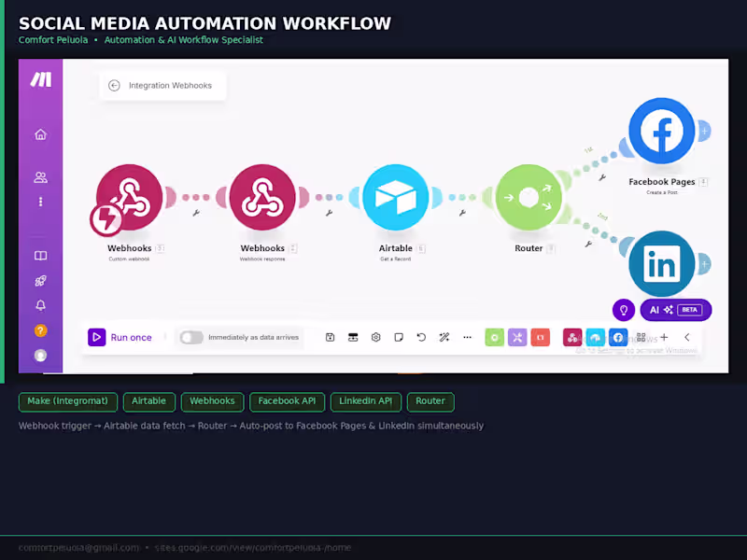Open the Notifications bell icon

(x=40, y=305)
